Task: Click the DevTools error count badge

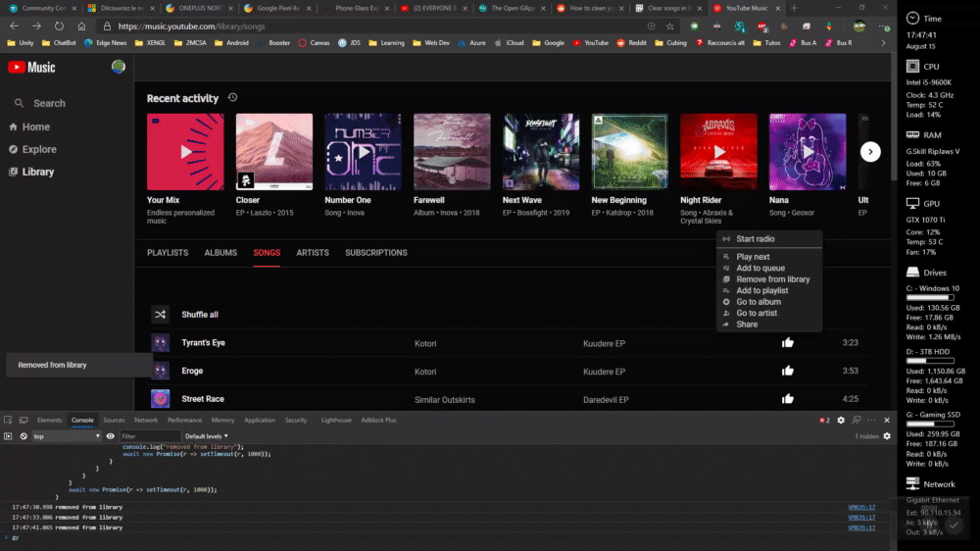Action: point(824,421)
